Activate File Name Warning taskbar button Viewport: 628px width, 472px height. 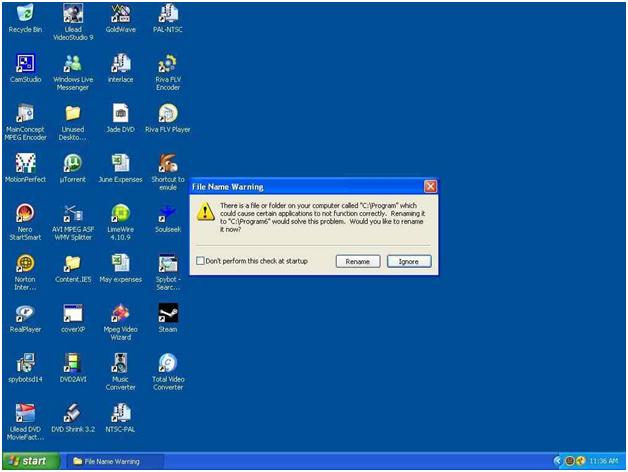pyautogui.click(x=114, y=461)
